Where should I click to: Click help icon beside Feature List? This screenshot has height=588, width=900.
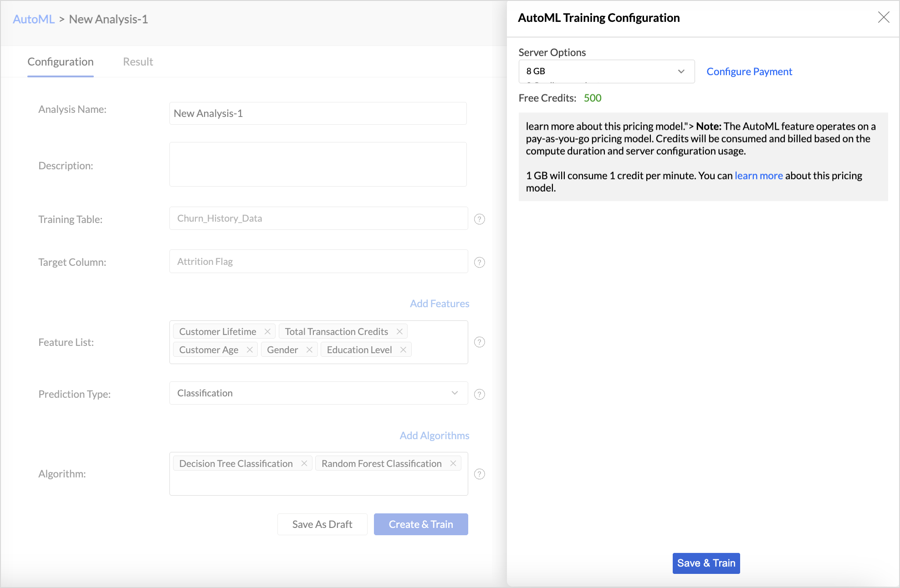479,342
